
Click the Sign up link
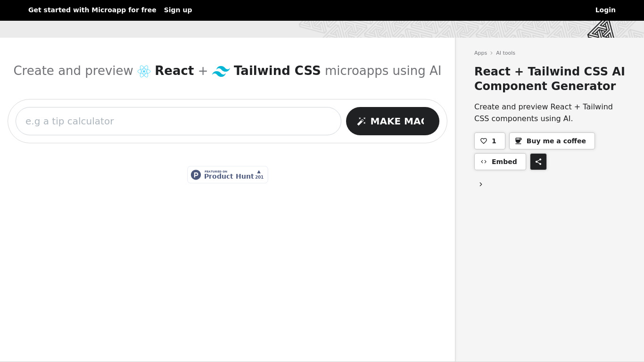click(x=178, y=10)
